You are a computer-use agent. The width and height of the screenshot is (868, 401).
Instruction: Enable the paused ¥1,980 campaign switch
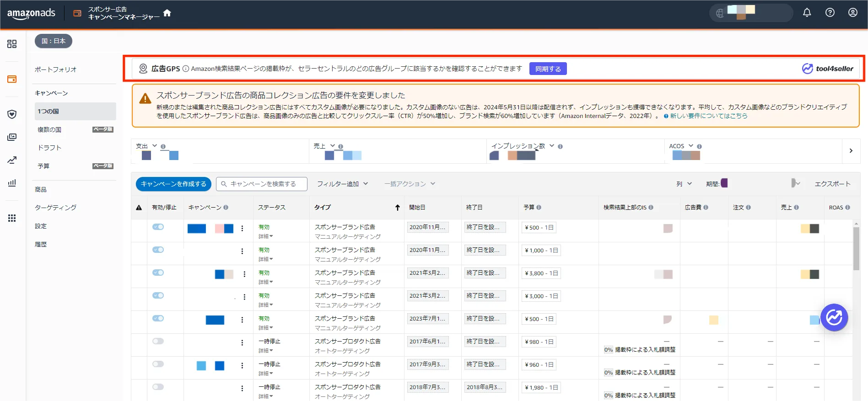coord(158,387)
